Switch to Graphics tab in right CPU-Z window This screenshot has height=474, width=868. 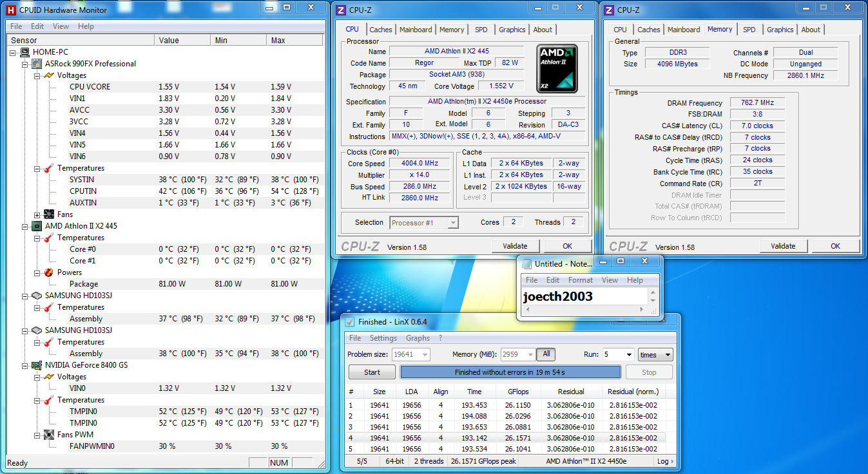[x=780, y=30]
